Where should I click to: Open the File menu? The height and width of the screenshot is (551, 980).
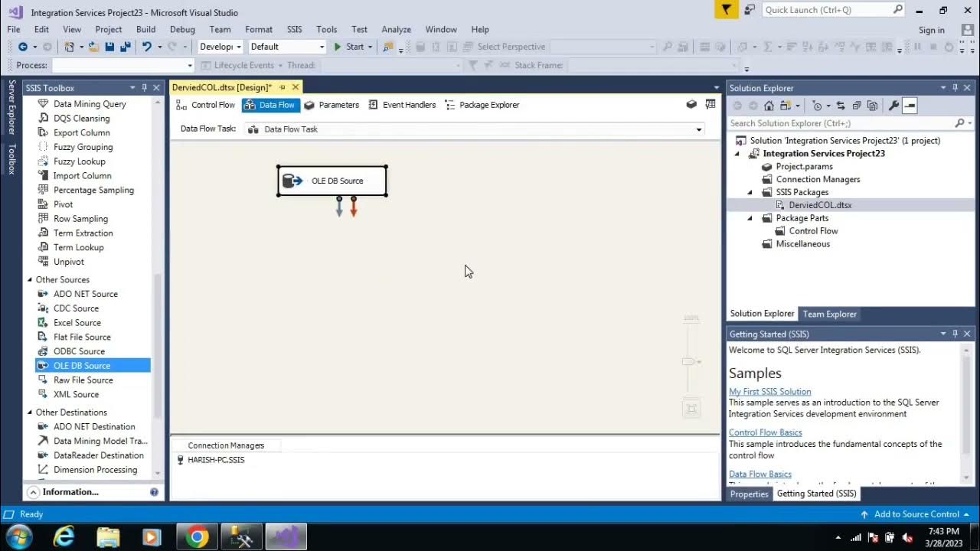14,29
